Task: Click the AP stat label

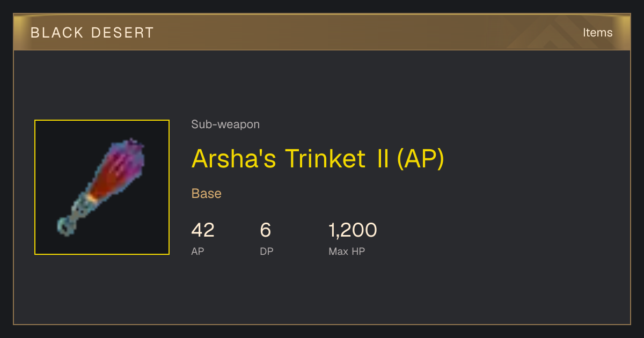Action: (x=197, y=251)
